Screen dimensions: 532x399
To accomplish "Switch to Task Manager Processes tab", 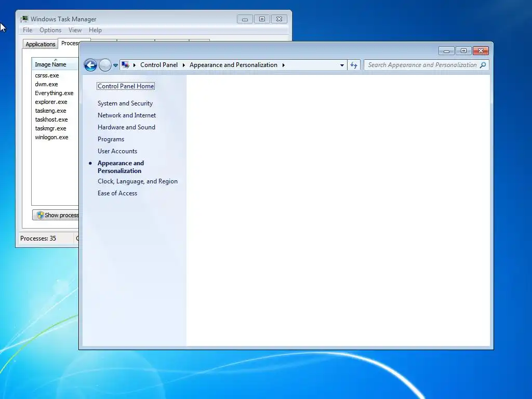I will [69, 43].
